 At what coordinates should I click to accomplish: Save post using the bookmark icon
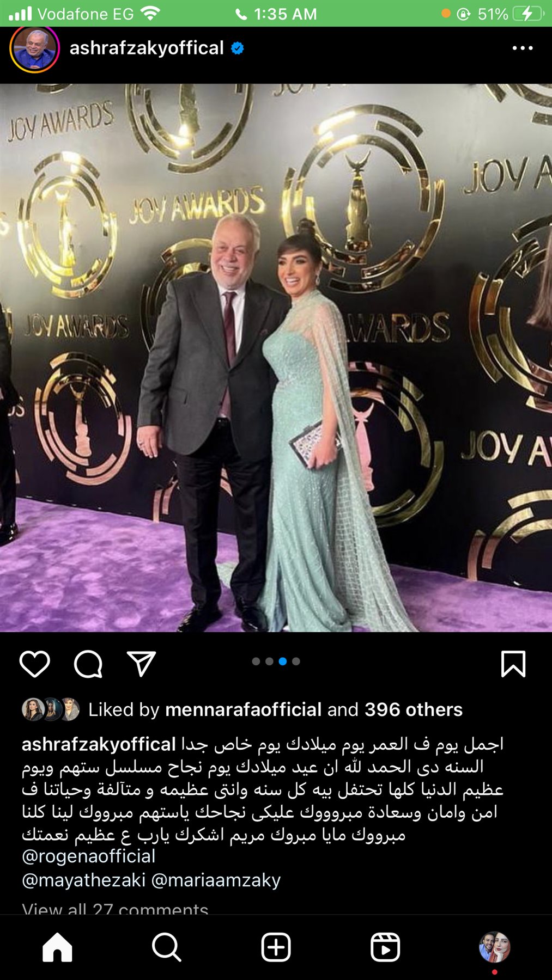coord(513,664)
